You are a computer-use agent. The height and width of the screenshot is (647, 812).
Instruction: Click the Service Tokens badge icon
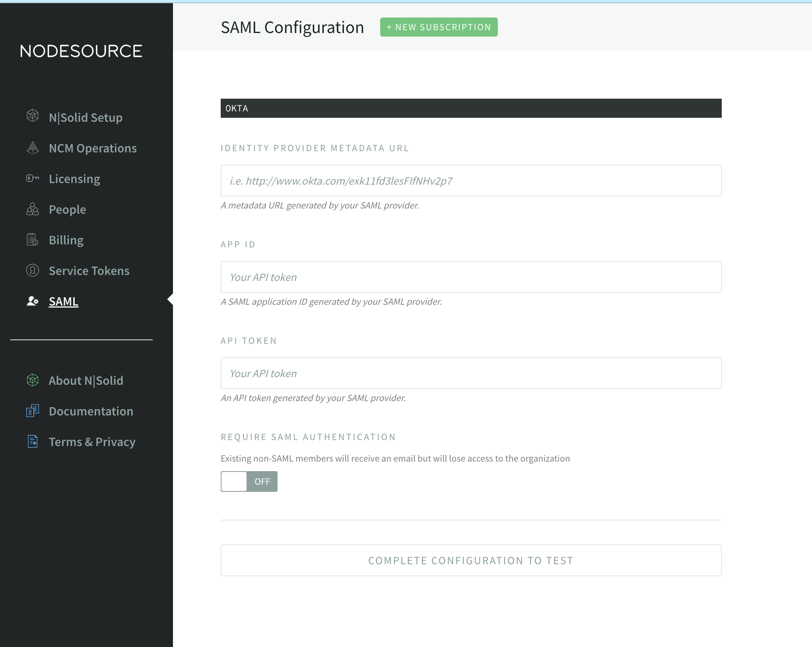click(33, 270)
